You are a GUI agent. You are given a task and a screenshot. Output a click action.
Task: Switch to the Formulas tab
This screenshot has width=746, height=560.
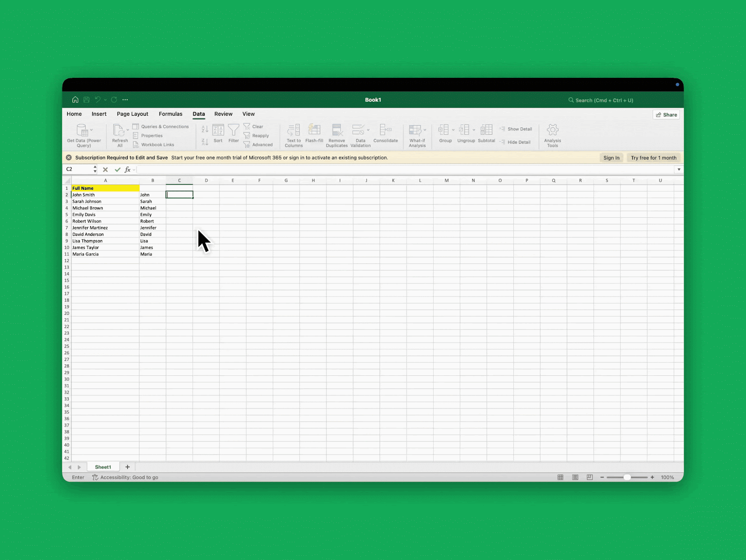[x=170, y=114]
